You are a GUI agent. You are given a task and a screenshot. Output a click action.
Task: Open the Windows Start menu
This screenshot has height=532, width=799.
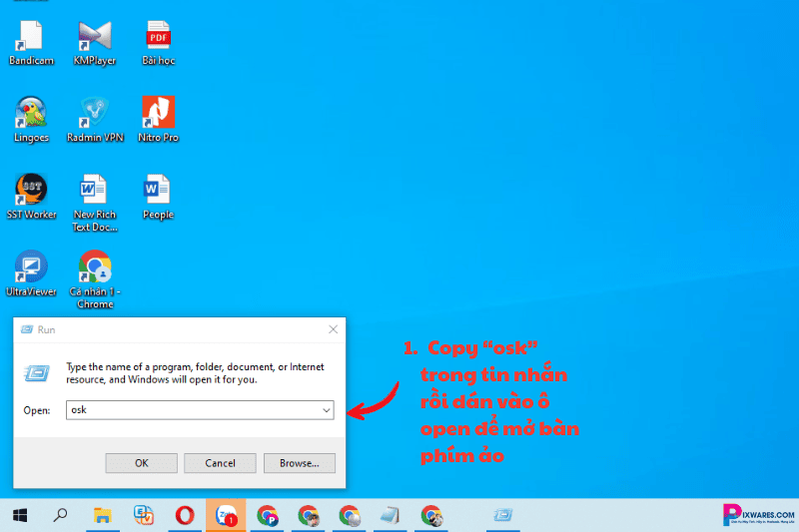pos(19,515)
